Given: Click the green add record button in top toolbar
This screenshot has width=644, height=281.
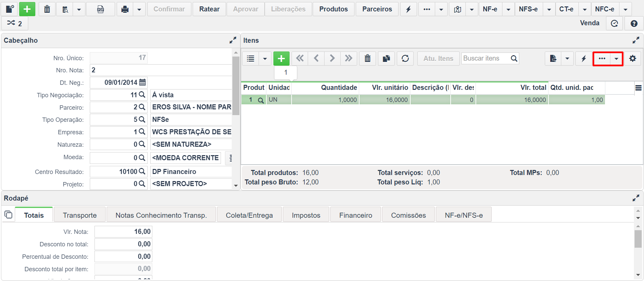Looking at the screenshot, I should [x=27, y=9].
